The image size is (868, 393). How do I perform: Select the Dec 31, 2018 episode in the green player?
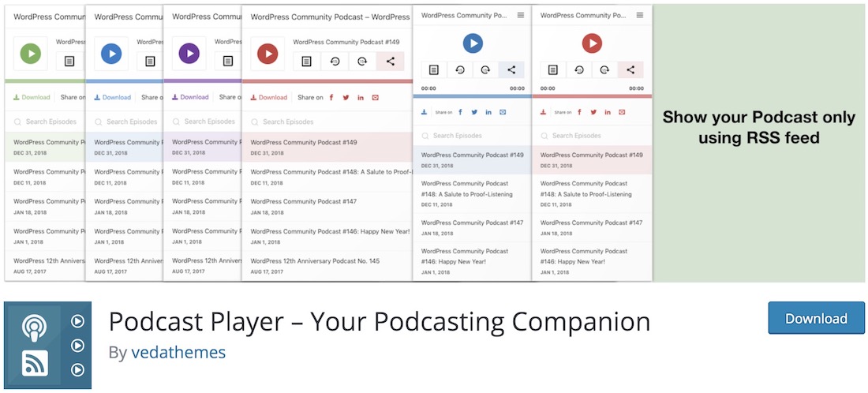46,148
